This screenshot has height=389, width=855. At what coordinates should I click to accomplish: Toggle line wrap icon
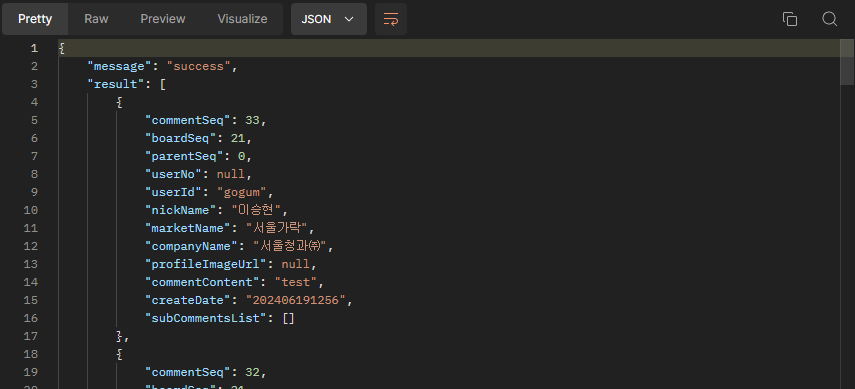click(x=391, y=19)
